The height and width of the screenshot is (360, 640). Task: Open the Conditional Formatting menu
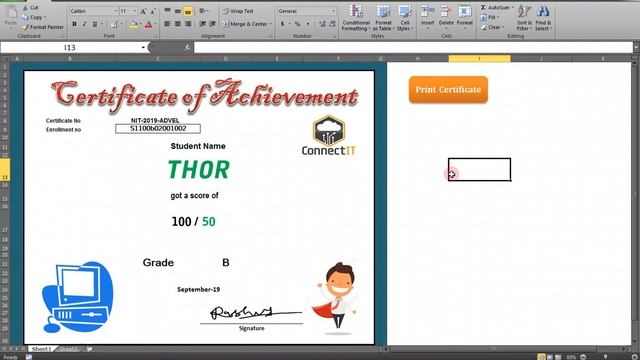point(356,18)
